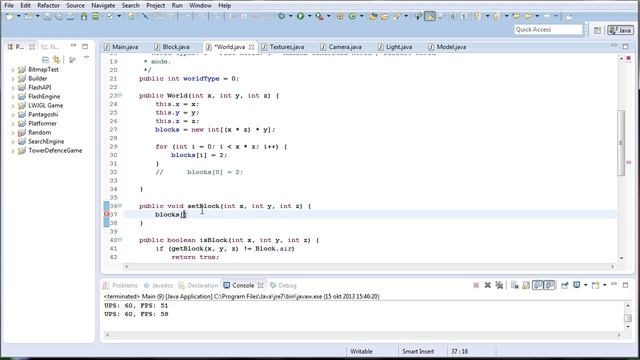Expand the TowerDefenceGame project
Screen dimensions: 640x360
[x=13, y=151]
